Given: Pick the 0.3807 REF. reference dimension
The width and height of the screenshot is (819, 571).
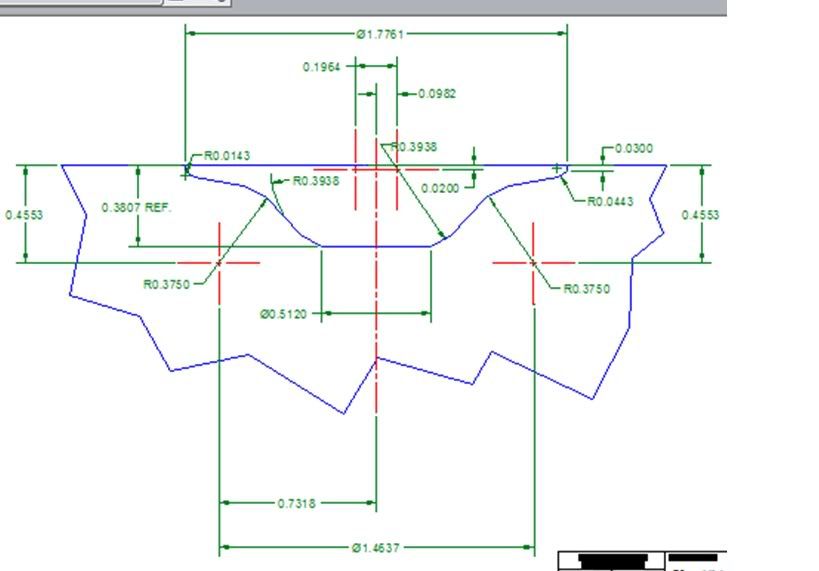Looking at the screenshot, I should coord(136,207).
